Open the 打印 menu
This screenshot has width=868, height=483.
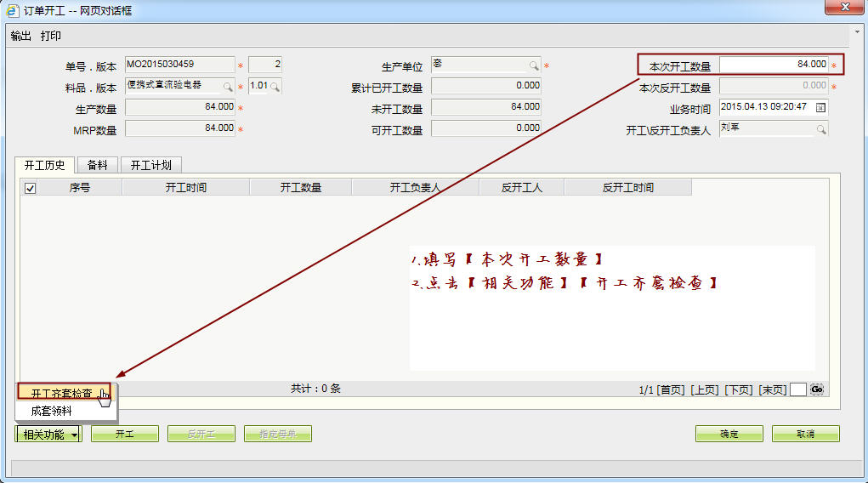51,36
